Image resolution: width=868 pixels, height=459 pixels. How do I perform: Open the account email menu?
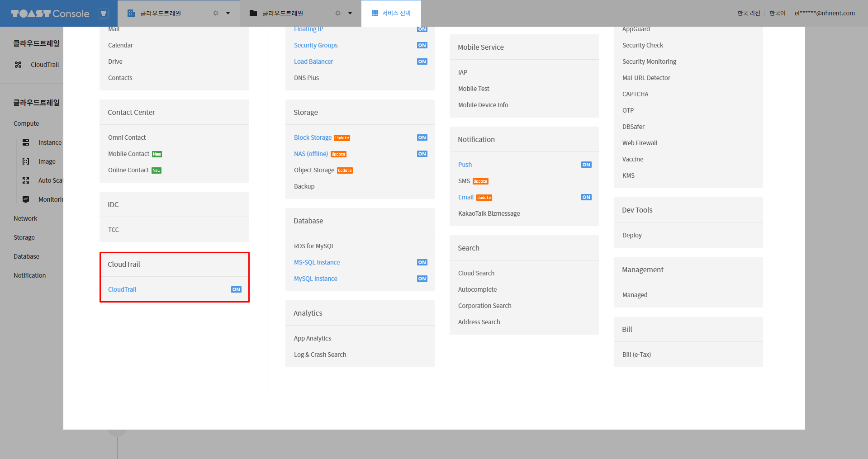point(825,13)
